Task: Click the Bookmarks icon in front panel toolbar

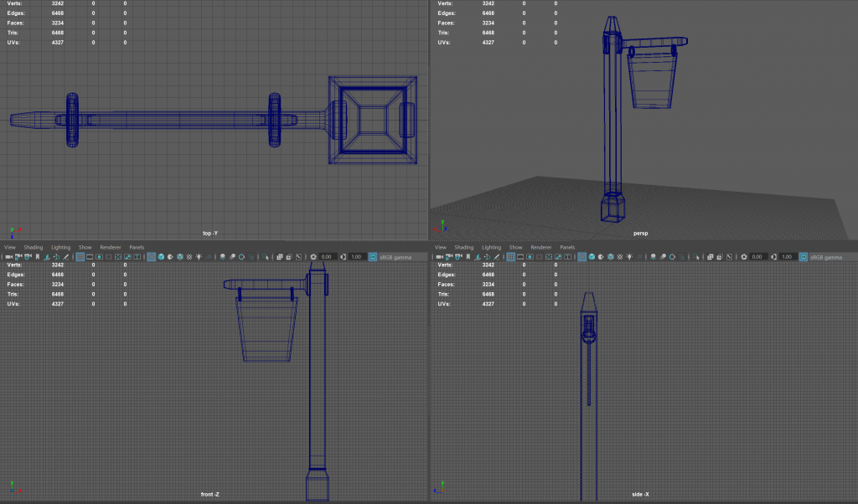Action: pyautogui.click(x=38, y=257)
